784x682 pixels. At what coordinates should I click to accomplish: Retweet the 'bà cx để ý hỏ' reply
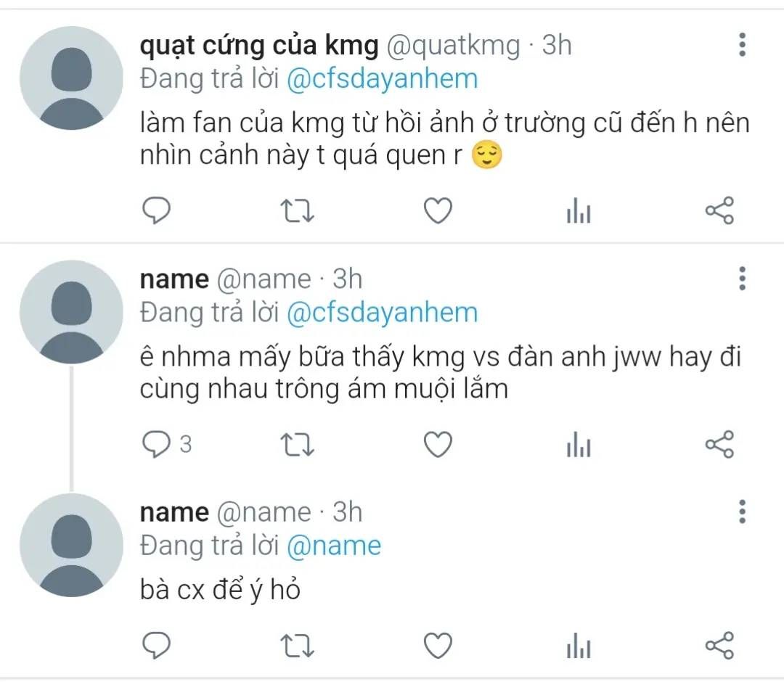pos(296,644)
